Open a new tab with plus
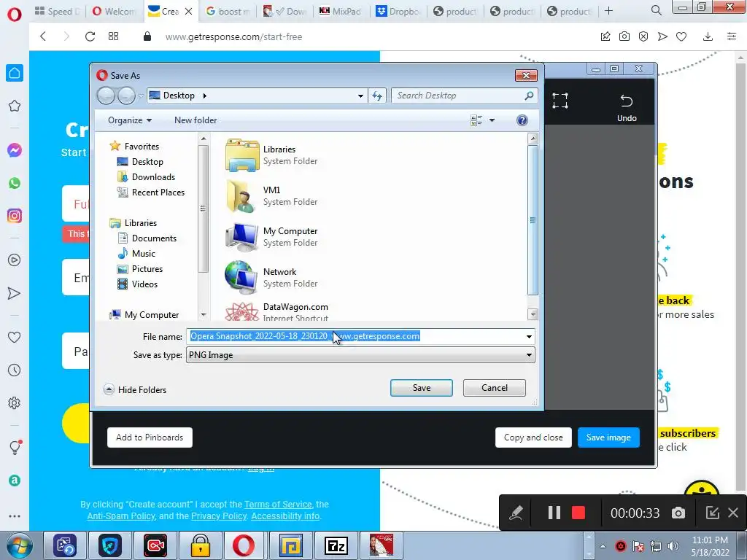The width and height of the screenshot is (747, 560). pos(608,11)
